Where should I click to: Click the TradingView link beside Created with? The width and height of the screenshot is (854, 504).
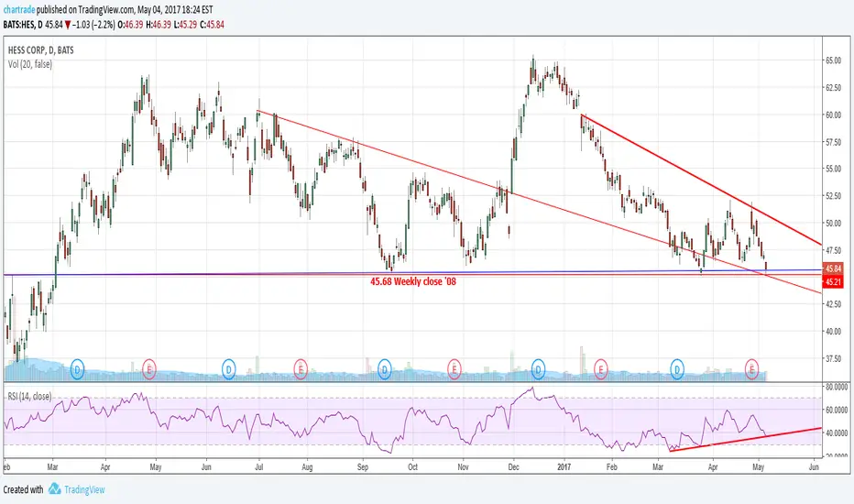84,489
